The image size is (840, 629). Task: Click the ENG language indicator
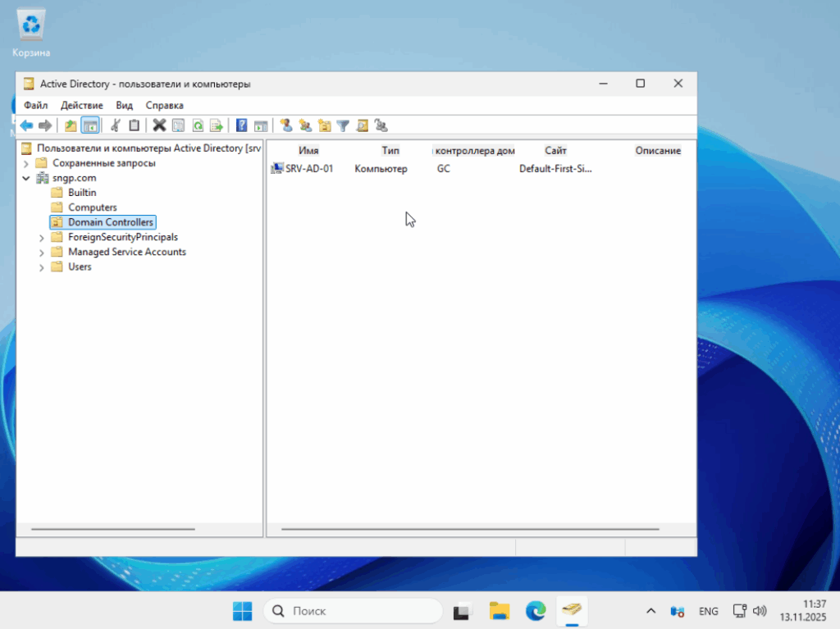coord(708,610)
